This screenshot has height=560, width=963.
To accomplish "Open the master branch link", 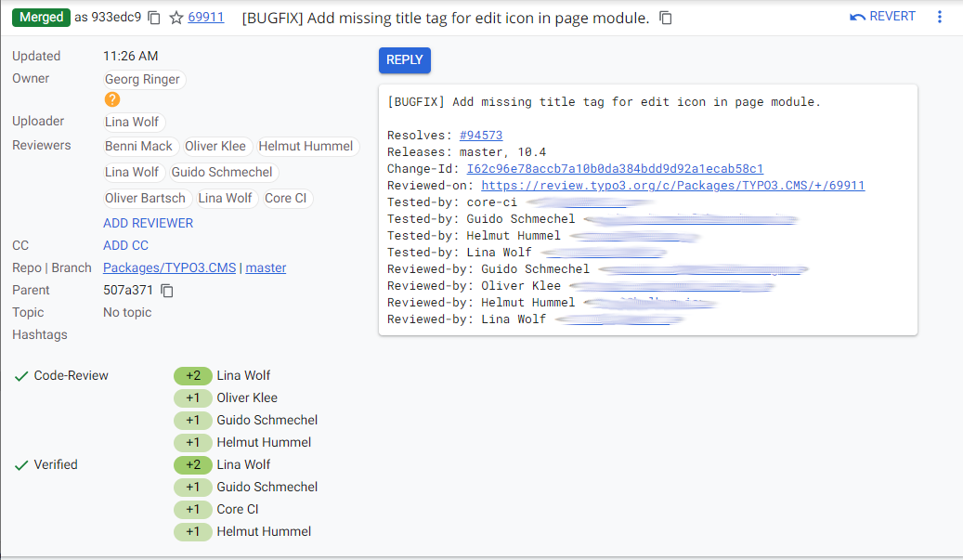I will [266, 267].
